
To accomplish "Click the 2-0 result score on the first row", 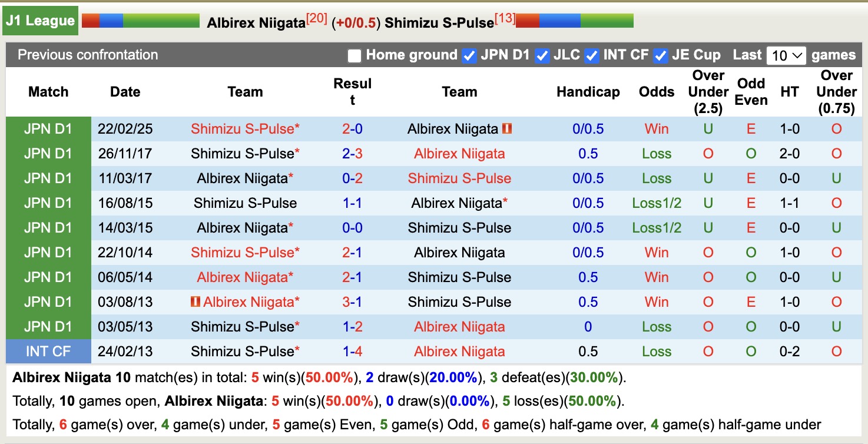I will [x=352, y=128].
